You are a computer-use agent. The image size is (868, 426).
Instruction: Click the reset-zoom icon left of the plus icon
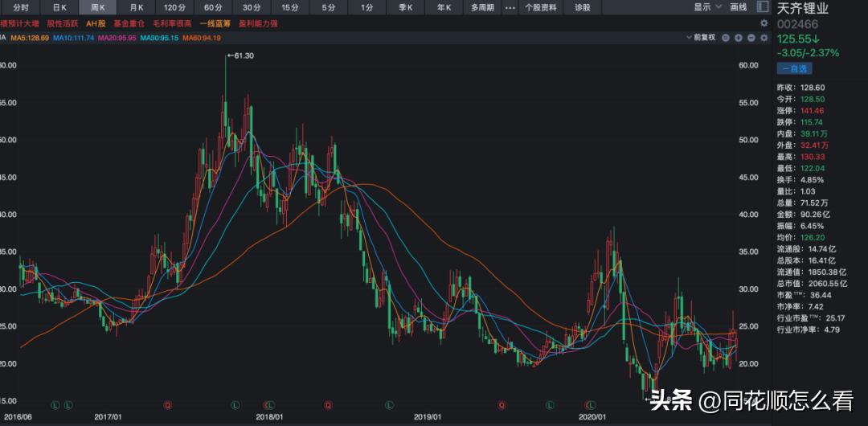[725, 38]
